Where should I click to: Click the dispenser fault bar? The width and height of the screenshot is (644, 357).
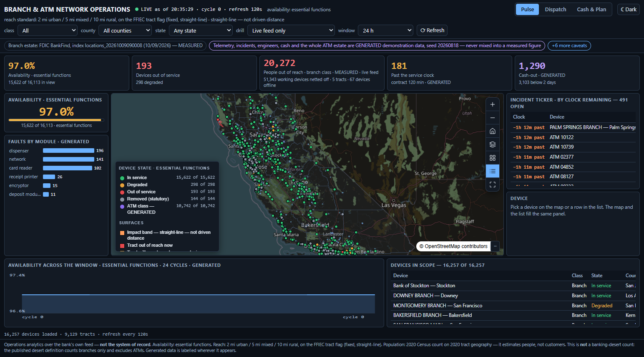coord(68,150)
